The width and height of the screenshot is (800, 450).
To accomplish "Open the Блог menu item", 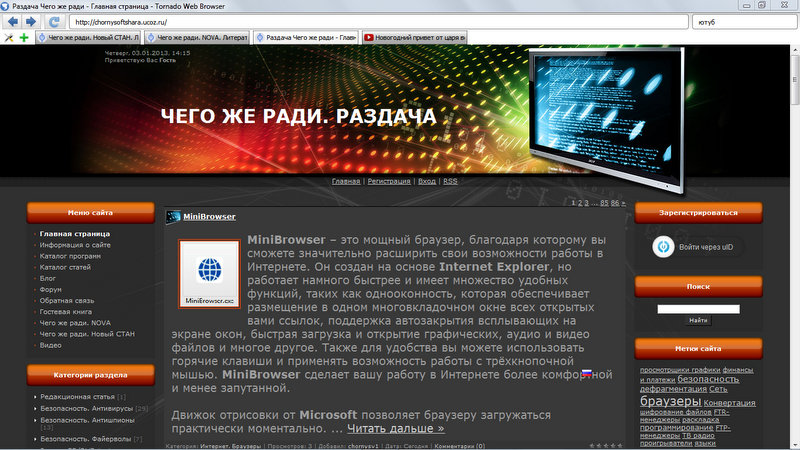I will point(47,279).
